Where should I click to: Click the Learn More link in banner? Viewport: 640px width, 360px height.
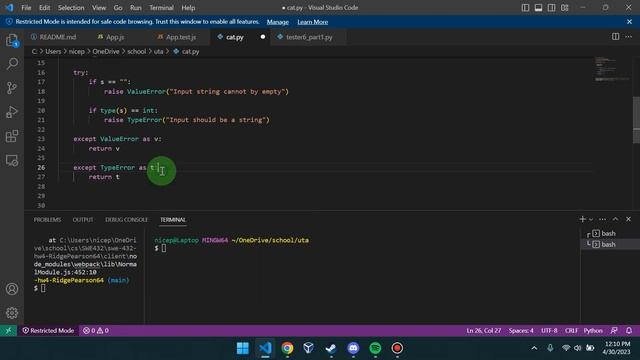tap(313, 22)
